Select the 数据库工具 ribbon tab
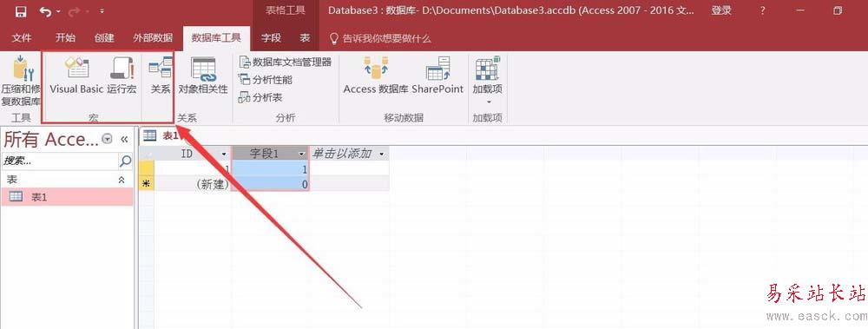 [x=216, y=38]
